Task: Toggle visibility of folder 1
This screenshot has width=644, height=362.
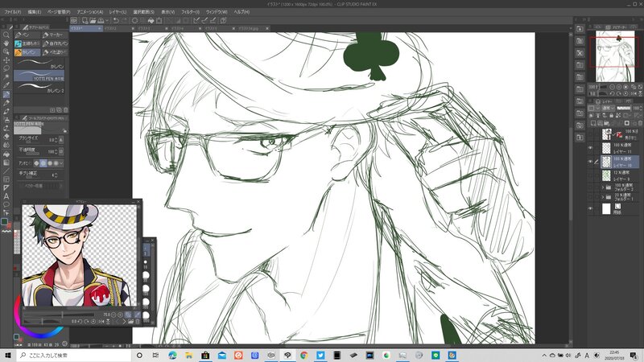Action: (590, 197)
